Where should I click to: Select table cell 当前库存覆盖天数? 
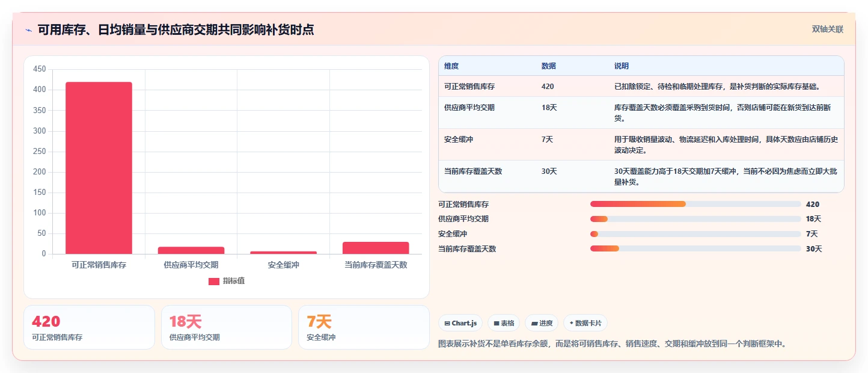[473, 171]
